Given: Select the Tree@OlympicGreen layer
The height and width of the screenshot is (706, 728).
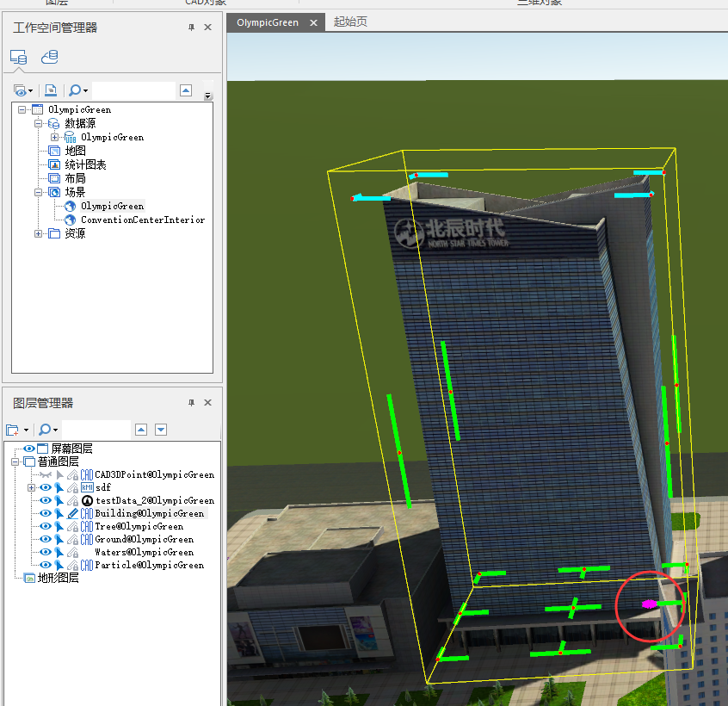Looking at the screenshot, I should 139,527.
